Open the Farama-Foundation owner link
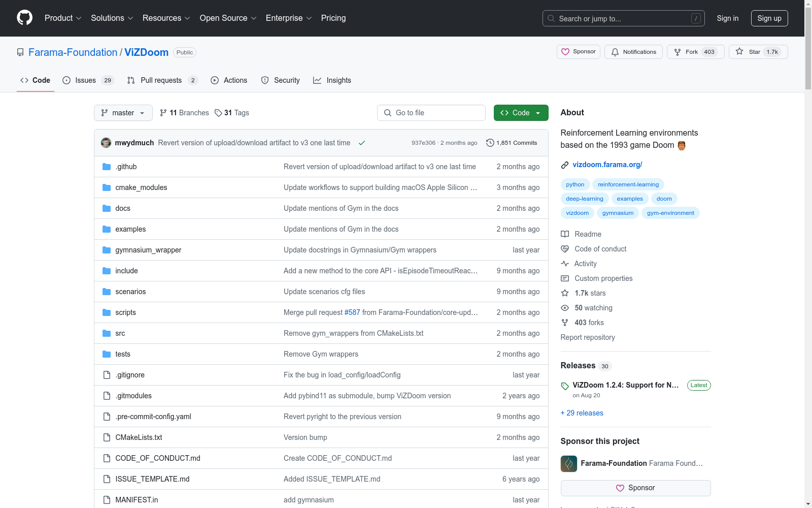812x508 pixels. [x=73, y=52]
